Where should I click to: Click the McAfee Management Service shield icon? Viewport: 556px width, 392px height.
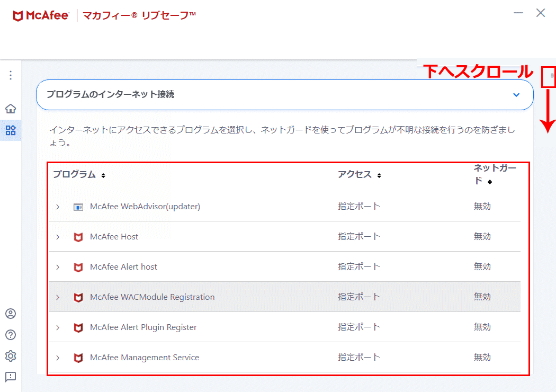(x=78, y=358)
